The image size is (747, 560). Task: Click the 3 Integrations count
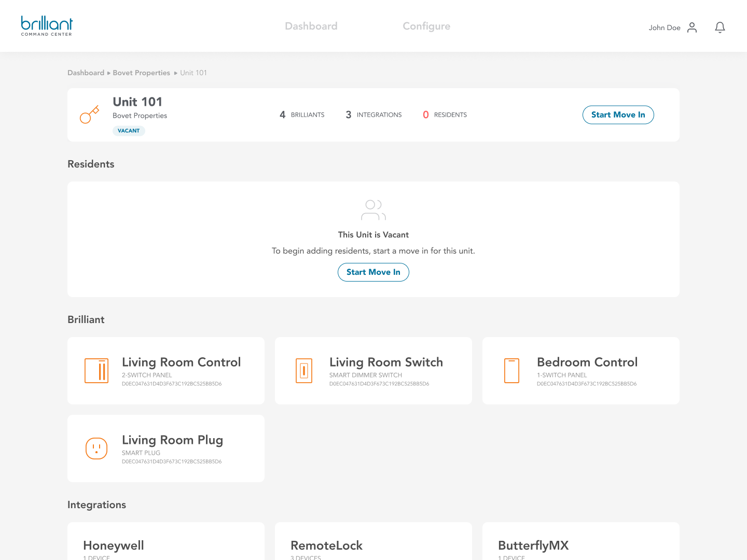pyautogui.click(x=374, y=115)
